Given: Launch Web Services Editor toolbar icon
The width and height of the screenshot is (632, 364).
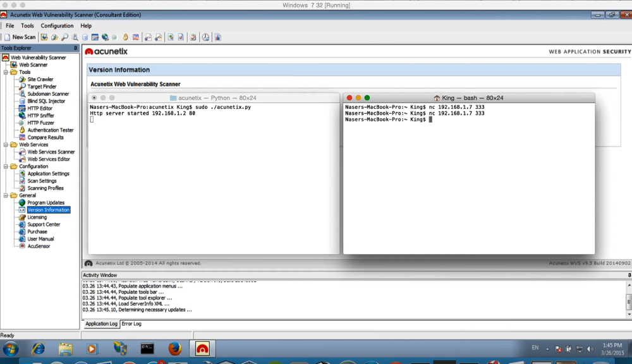Looking at the screenshot, I should 159,37.
